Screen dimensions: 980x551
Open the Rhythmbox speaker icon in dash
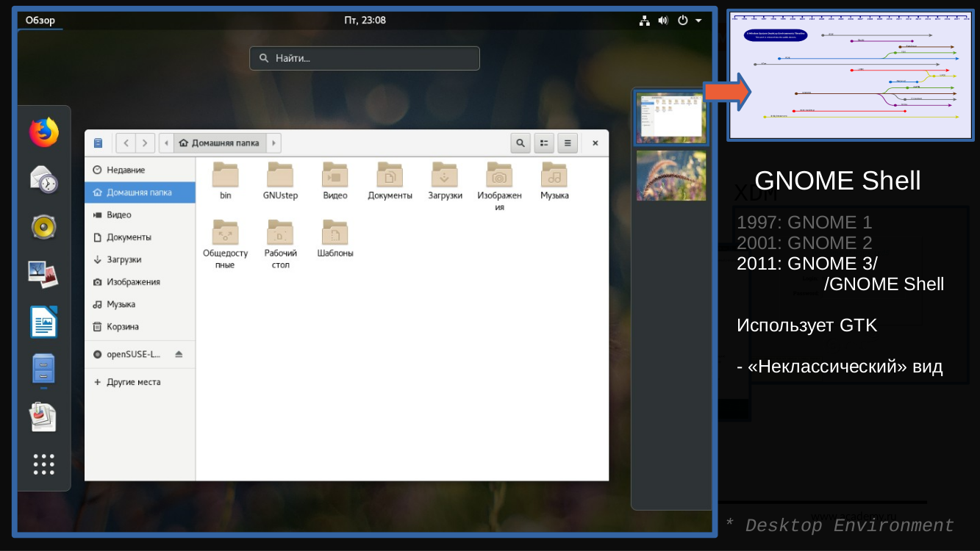click(44, 227)
